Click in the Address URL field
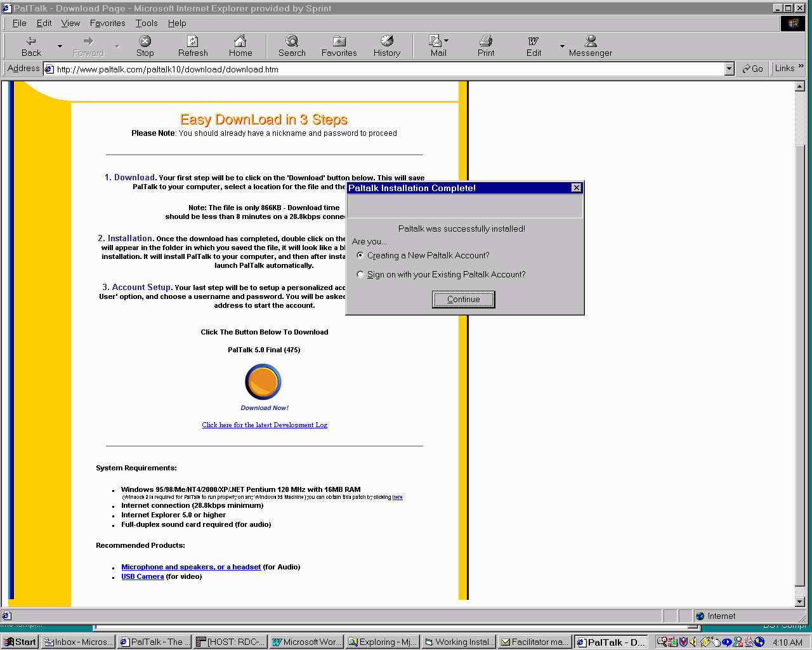 point(390,69)
